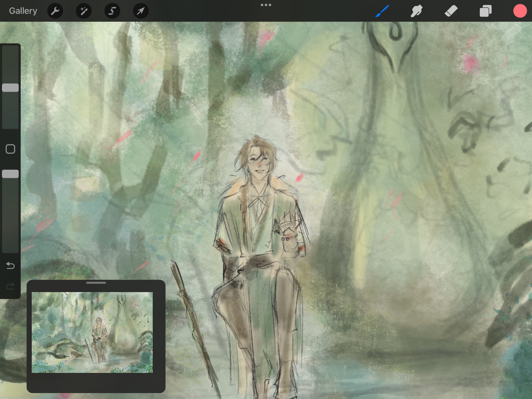The image size is (532, 399).
Task: Select the Smudge finger tool
Action: point(417,11)
